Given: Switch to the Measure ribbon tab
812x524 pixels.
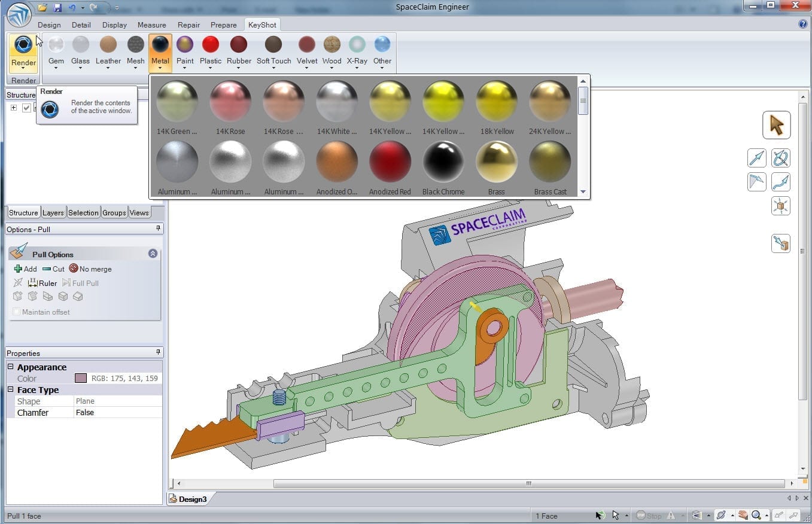Looking at the screenshot, I should (151, 25).
